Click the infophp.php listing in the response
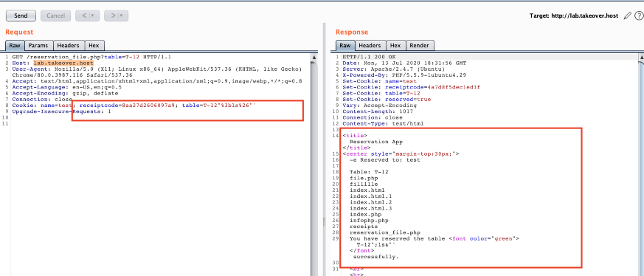The image size is (644, 276). coord(370,220)
